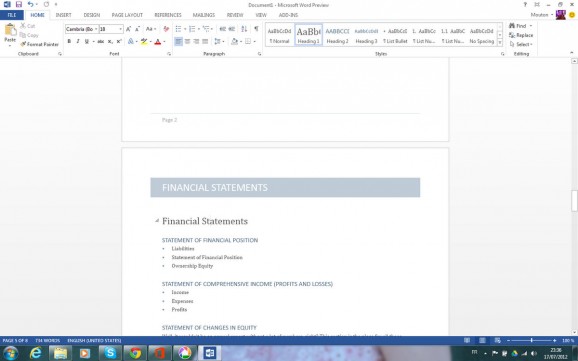Grow the font size
This screenshot has height=361, width=578.
tap(128, 29)
